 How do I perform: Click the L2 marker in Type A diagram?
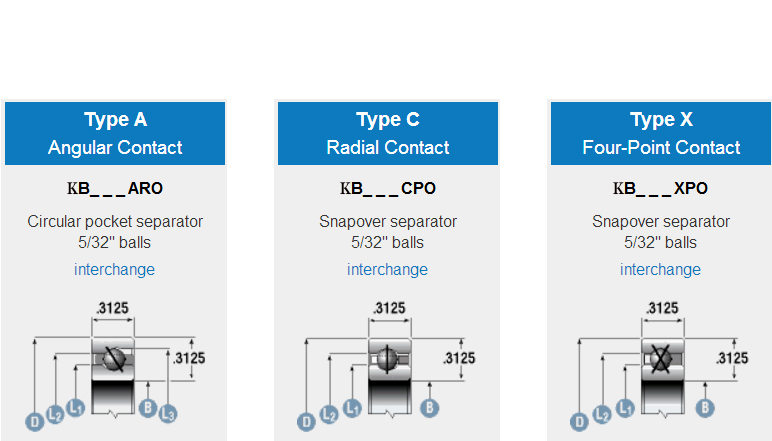(x=55, y=414)
